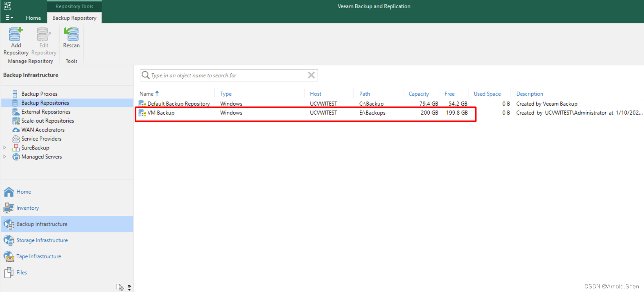This screenshot has width=644, height=292.
Task: Click 'Created by Veeam Backup' description
Action: point(547,104)
